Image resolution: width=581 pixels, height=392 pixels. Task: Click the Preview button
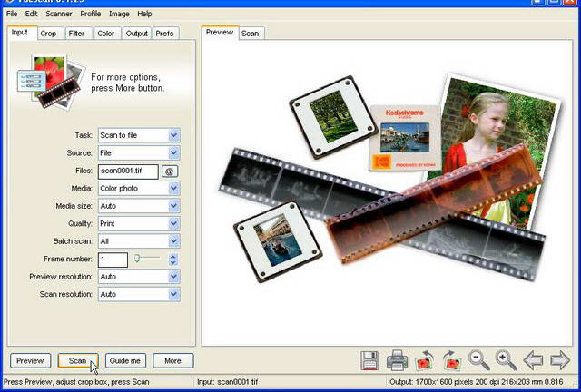30,360
